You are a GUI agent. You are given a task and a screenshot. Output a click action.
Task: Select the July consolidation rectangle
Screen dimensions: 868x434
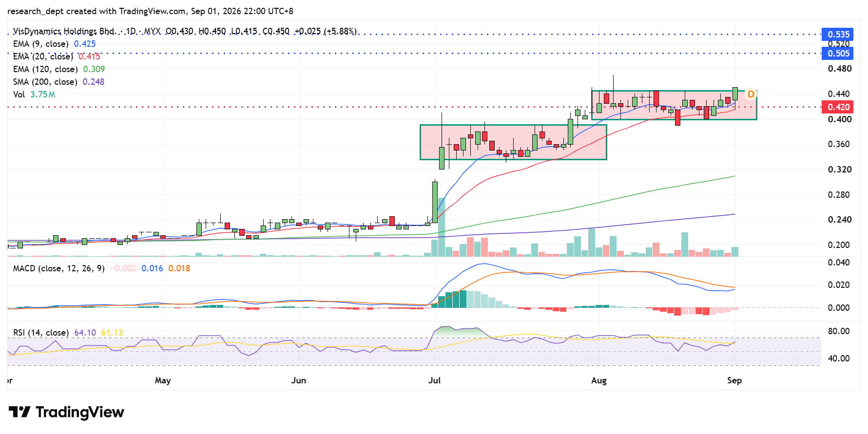pyautogui.click(x=513, y=142)
